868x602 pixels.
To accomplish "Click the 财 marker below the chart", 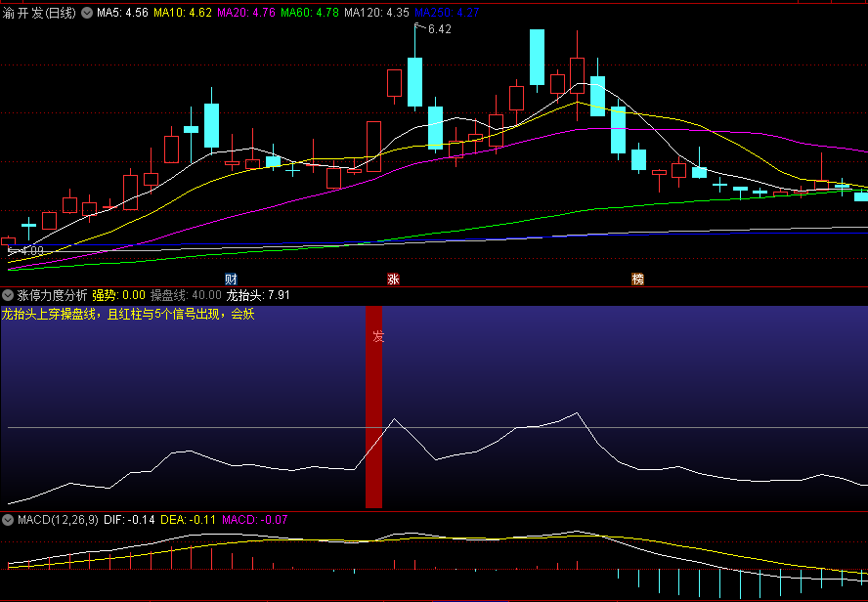I will pos(231,279).
